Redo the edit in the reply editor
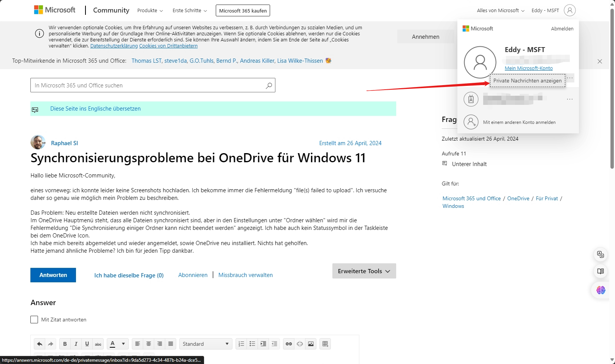This screenshot has width=615, height=364. [x=51, y=344]
